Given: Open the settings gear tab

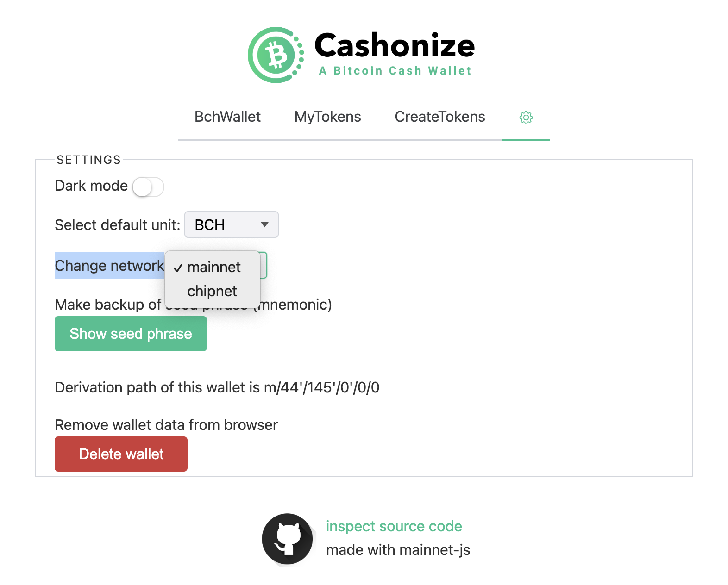Looking at the screenshot, I should click(x=526, y=118).
